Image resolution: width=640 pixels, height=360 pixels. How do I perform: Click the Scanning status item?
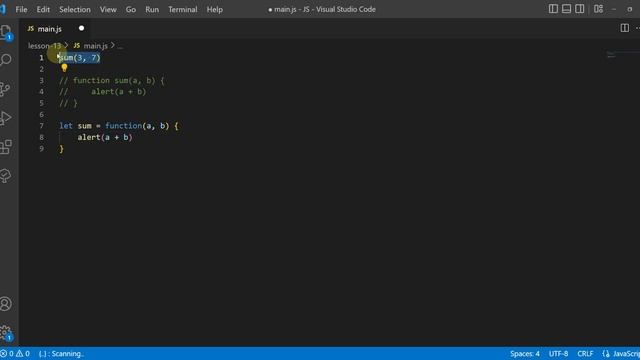tap(61, 353)
